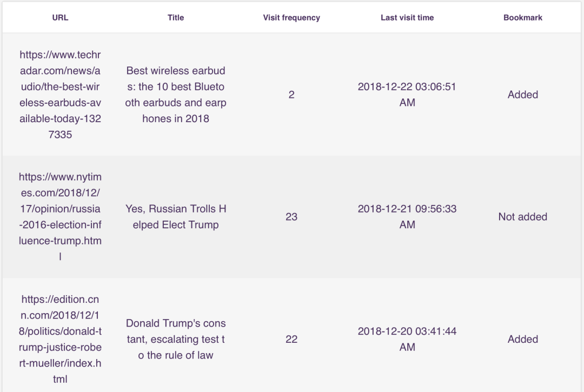Image resolution: width=584 pixels, height=392 pixels.
Task: Sort by the URL column header
Action: pyautogui.click(x=60, y=17)
